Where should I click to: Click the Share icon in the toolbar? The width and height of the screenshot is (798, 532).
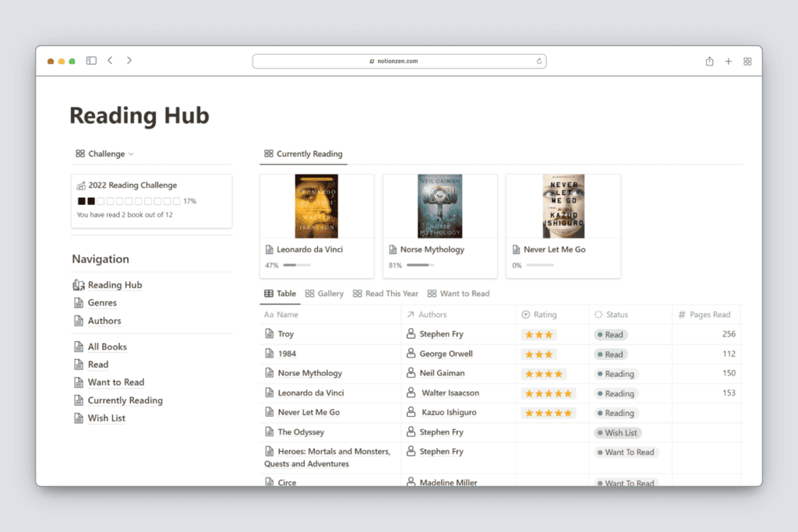(709, 62)
